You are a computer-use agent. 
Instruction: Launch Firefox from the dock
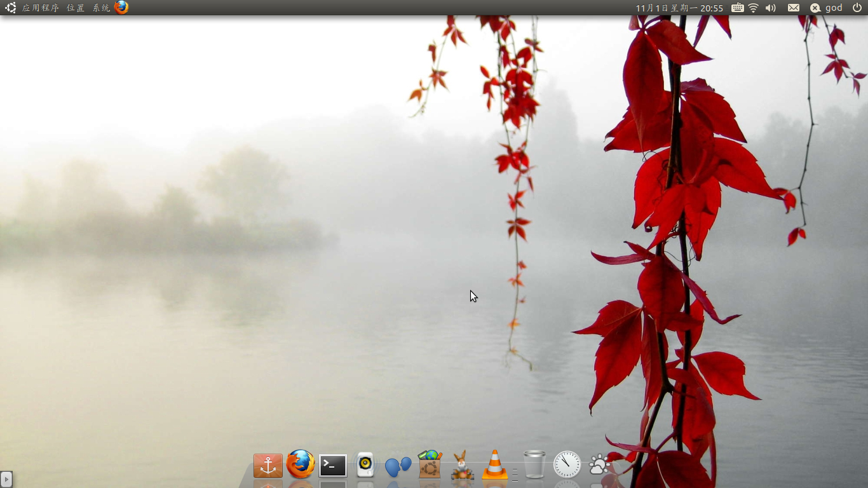[x=301, y=464]
